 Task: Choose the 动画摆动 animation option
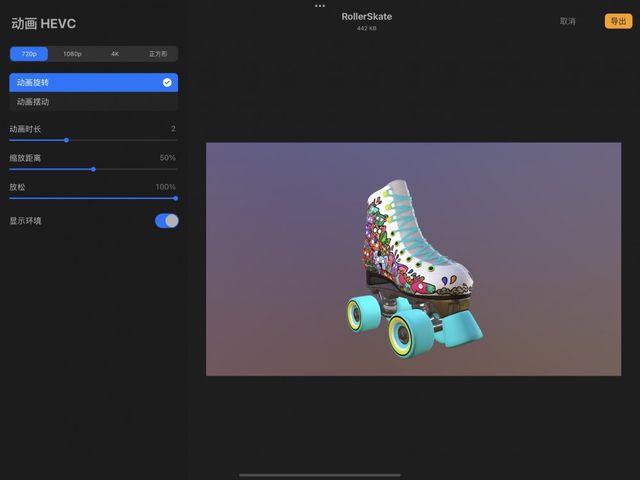coord(93,102)
